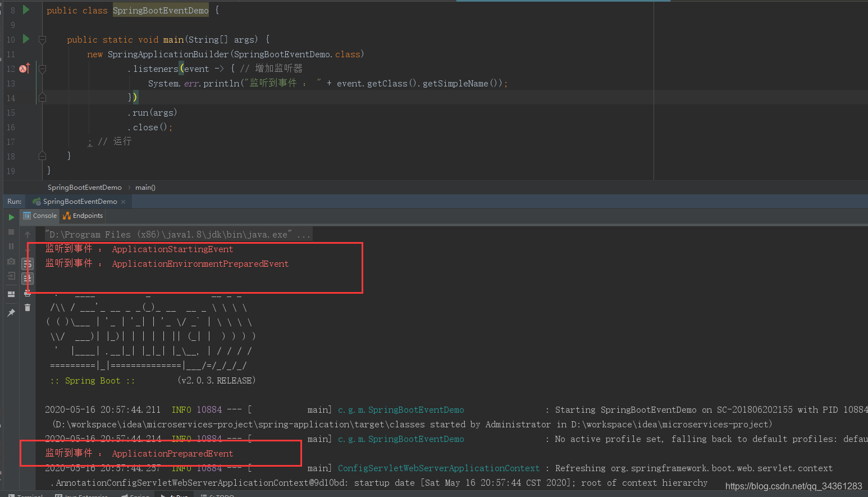Switch to the Endpoints tab

click(83, 216)
